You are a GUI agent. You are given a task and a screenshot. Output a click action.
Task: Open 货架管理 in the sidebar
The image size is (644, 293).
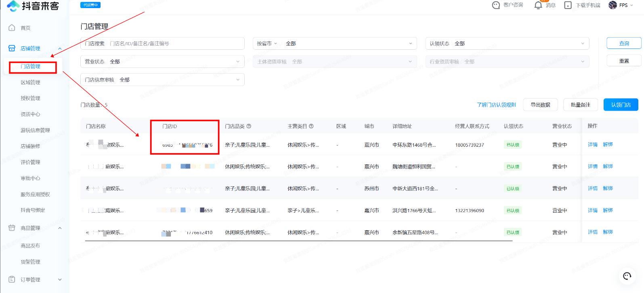[31, 262]
